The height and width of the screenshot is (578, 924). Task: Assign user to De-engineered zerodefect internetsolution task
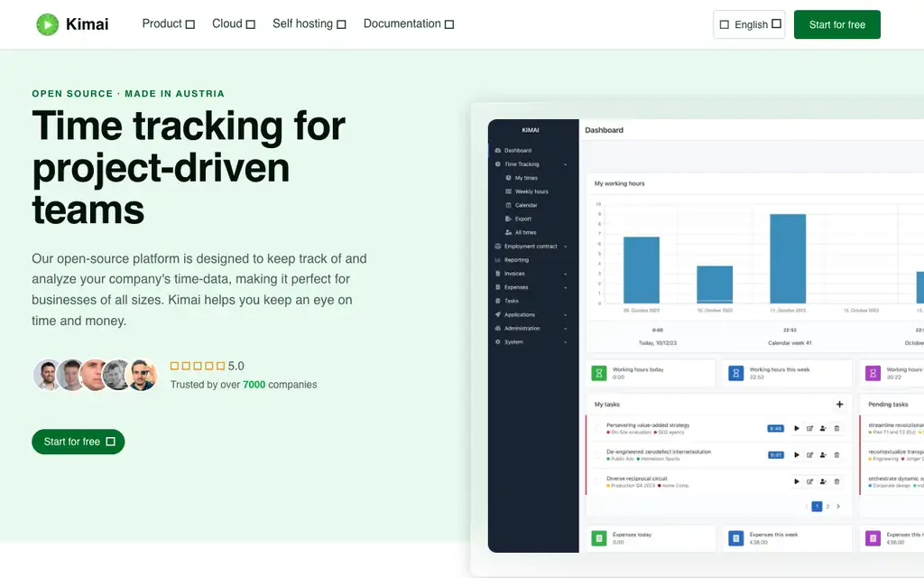tap(823, 455)
